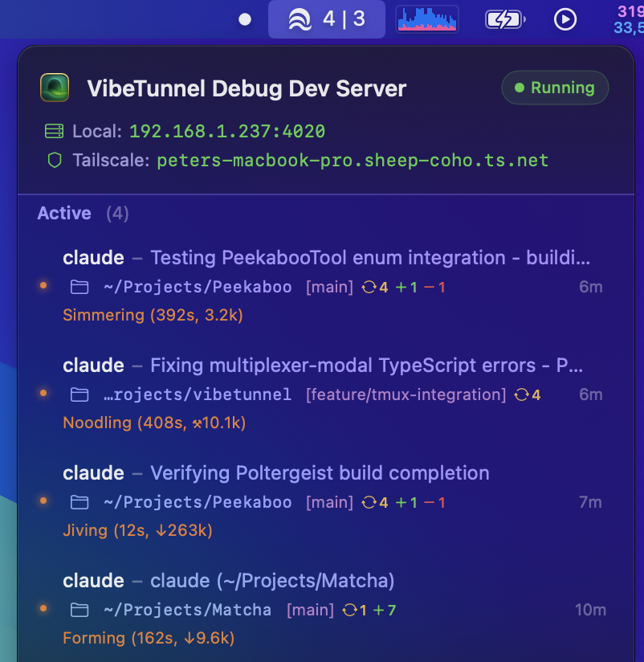The width and height of the screenshot is (644, 662).
Task: Click …rojects/vibetunnel path text
Action: tap(198, 394)
